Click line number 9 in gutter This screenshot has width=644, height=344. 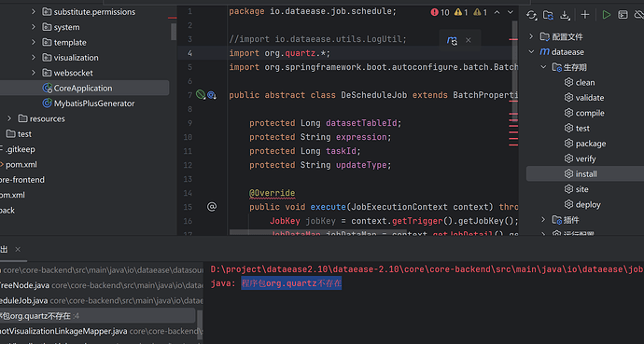click(189, 123)
